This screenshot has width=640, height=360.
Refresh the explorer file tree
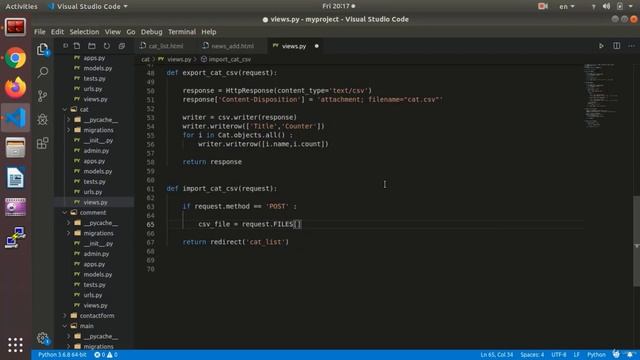[x=107, y=46]
